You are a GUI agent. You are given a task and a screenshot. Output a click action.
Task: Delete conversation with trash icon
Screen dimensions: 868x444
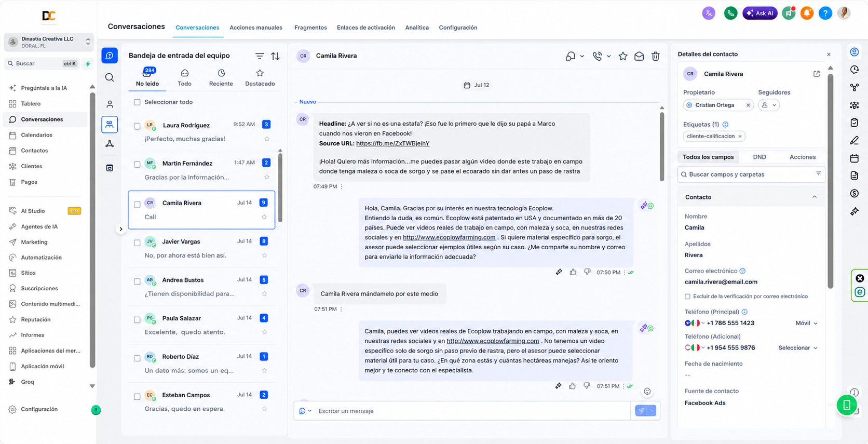(655, 56)
